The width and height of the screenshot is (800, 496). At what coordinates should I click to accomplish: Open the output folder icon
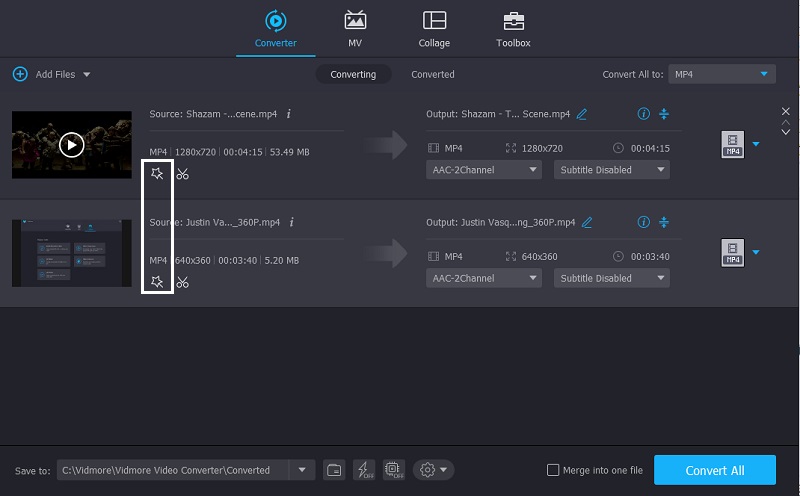(x=334, y=470)
